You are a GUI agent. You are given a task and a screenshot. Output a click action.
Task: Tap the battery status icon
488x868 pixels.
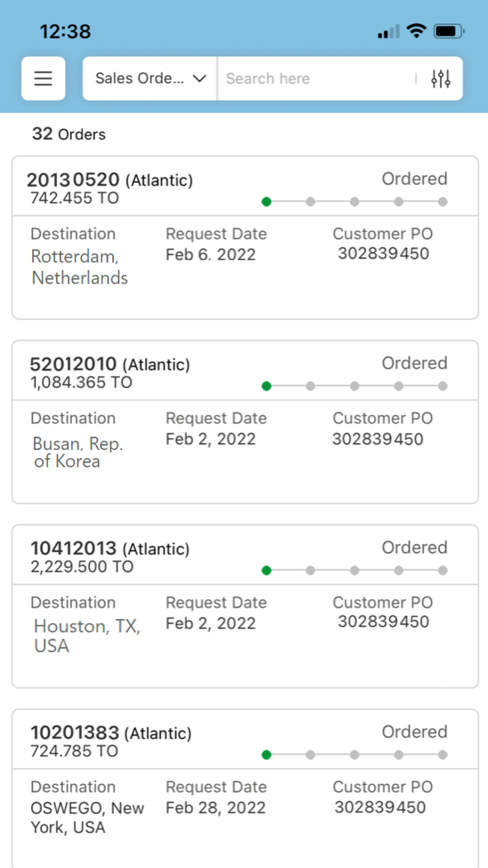coord(449,31)
